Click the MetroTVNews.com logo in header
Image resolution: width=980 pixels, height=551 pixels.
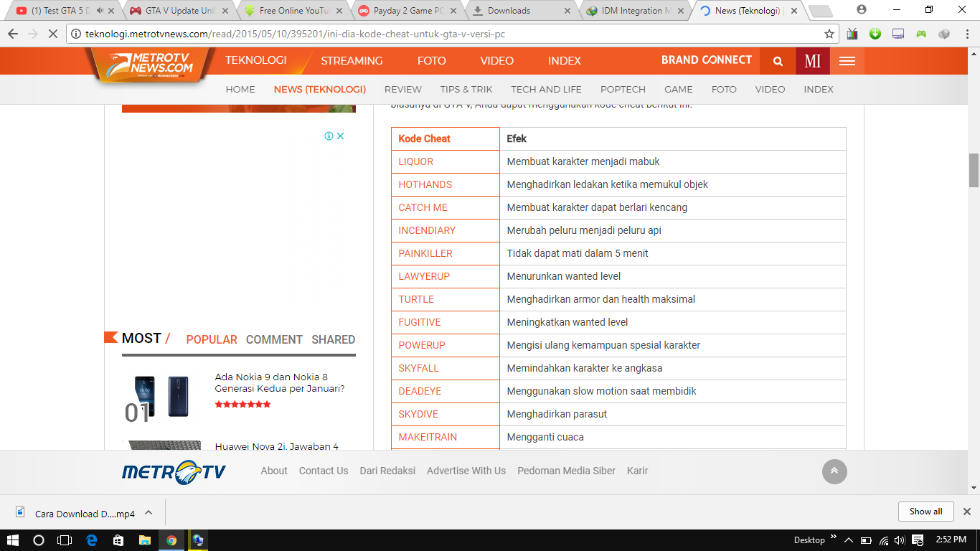[152, 65]
